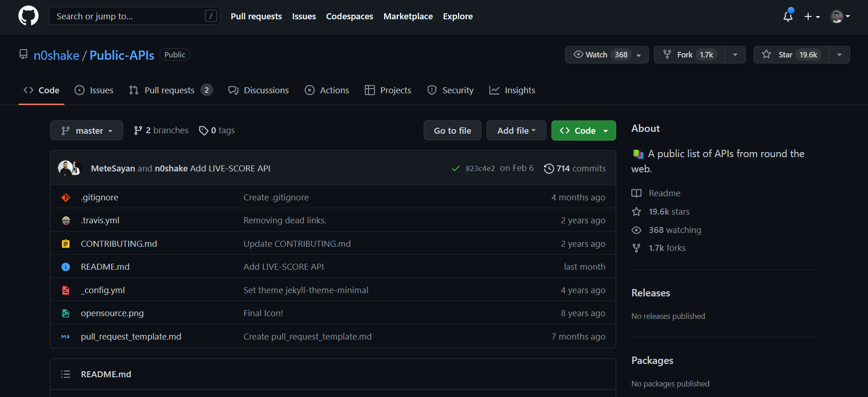
Task: Open the Releases heading link
Action: pyautogui.click(x=651, y=293)
